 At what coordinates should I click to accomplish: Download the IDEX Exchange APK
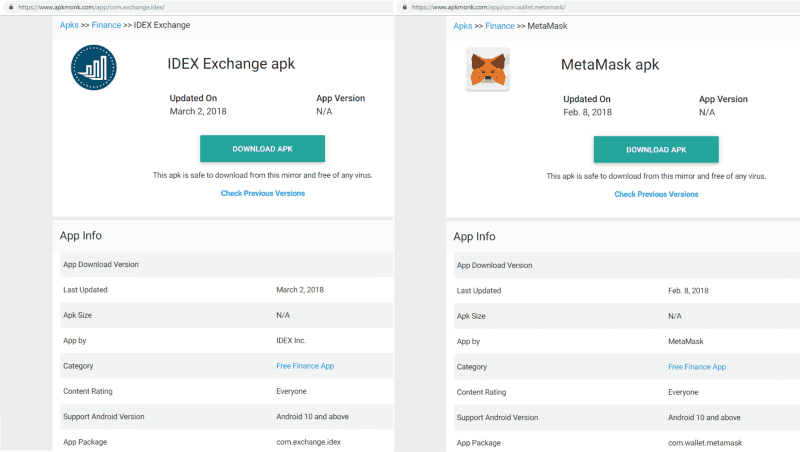click(262, 148)
